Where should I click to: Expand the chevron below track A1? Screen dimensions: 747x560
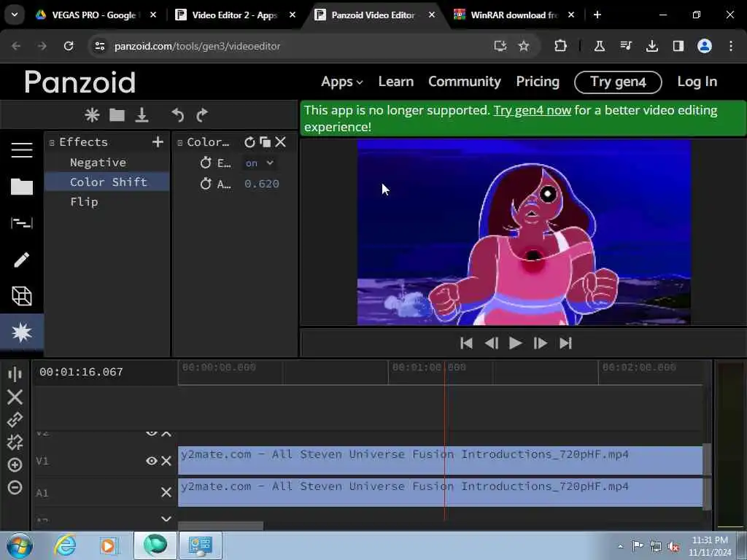[166, 518]
